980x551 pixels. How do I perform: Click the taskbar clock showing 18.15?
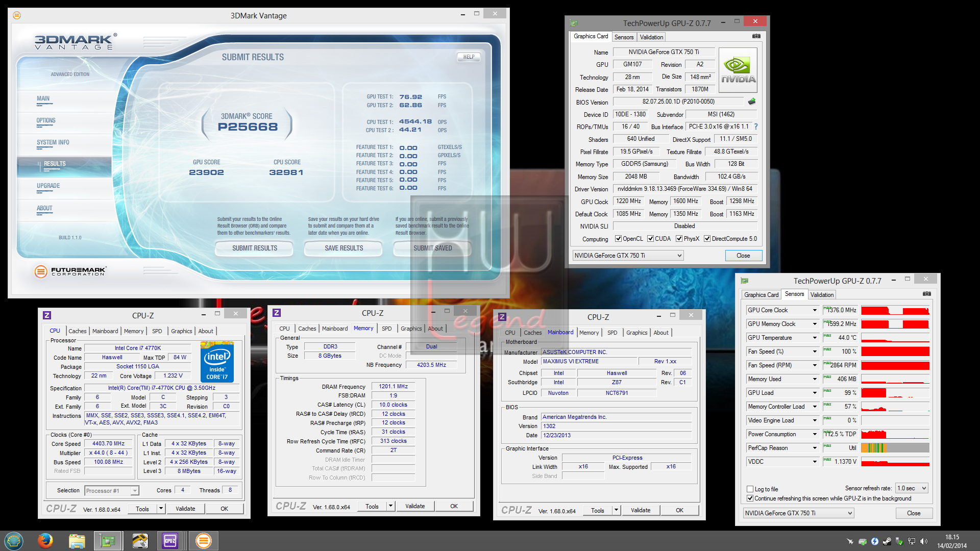click(952, 541)
